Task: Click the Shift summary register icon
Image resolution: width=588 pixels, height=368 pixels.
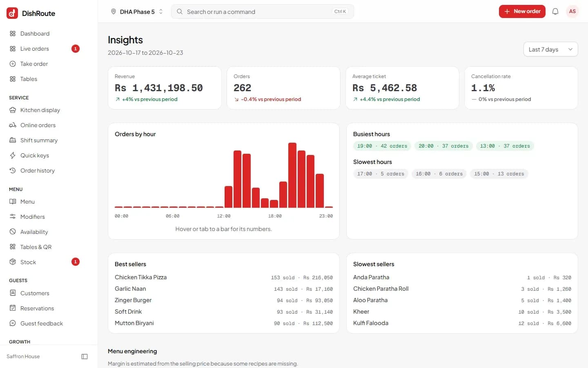Action: [13, 140]
